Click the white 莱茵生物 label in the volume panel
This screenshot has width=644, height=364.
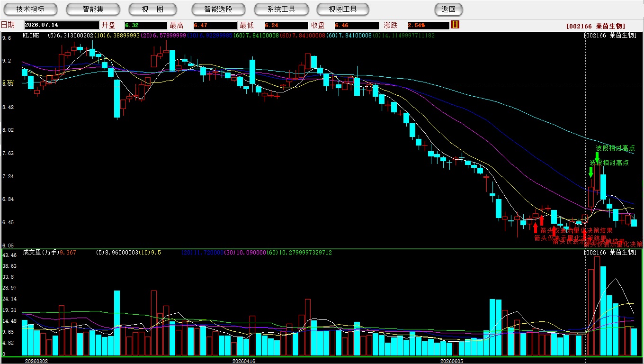[x=622, y=253]
